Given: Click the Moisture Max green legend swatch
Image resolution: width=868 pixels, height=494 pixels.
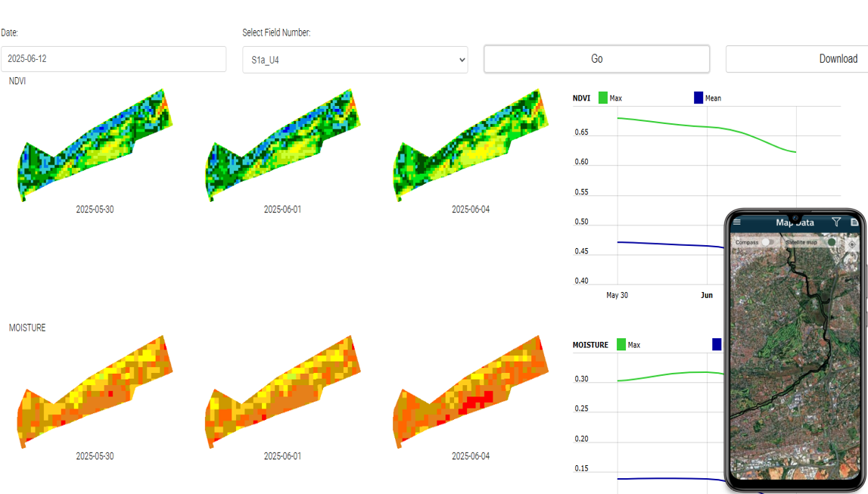Looking at the screenshot, I should pyautogui.click(x=622, y=345).
